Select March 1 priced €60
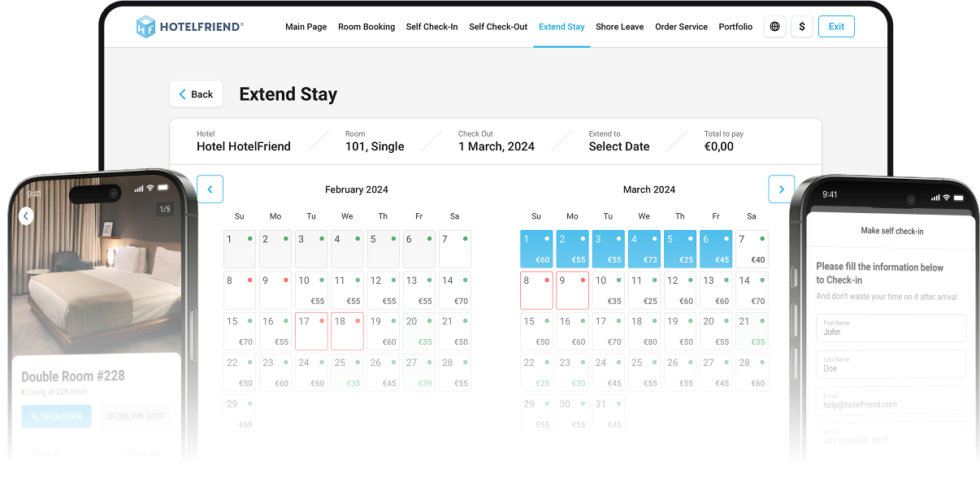The height and width of the screenshot is (487, 980). pos(536,249)
